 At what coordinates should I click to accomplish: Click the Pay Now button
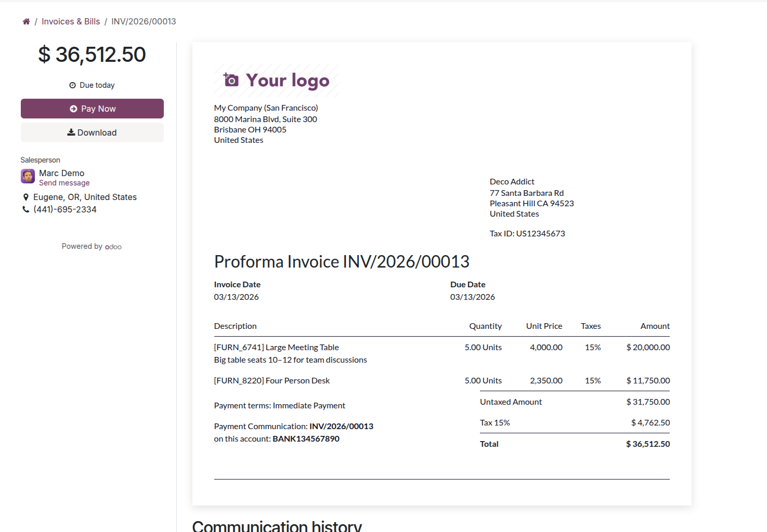pyautogui.click(x=92, y=109)
